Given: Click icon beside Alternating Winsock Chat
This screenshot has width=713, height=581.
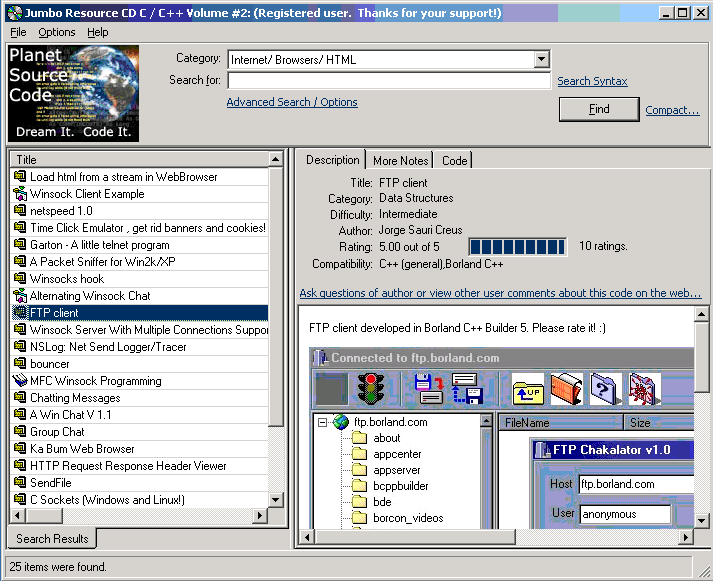Looking at the screenshot, I should click(20, 296).
